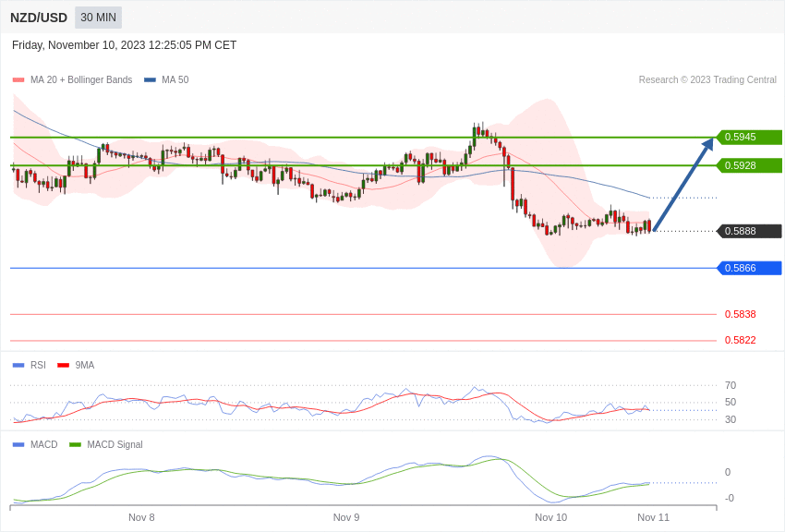The width and height of the screenshot is (785, 532).
Task: Click the Nov 10 date axis label
Action: 550,517
